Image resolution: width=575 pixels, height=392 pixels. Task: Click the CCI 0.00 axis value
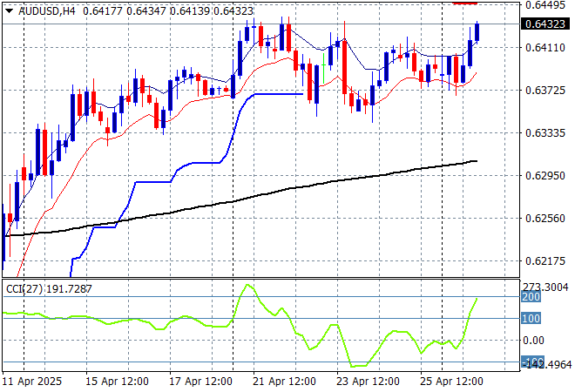[533, 341]
